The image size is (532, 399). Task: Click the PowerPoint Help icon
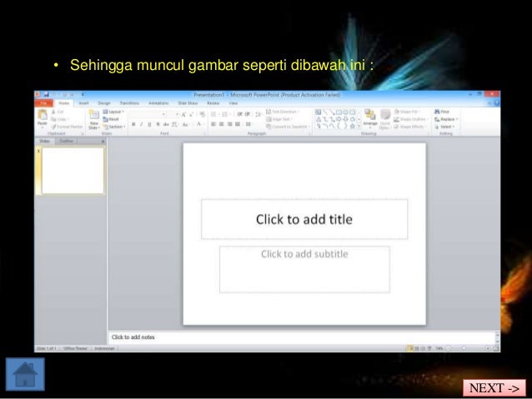496,103
